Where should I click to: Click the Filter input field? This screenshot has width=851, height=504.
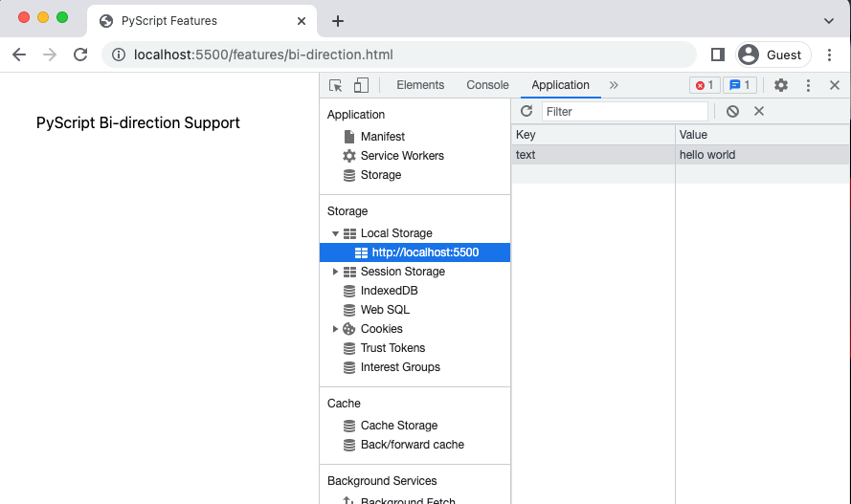[625, 112]
